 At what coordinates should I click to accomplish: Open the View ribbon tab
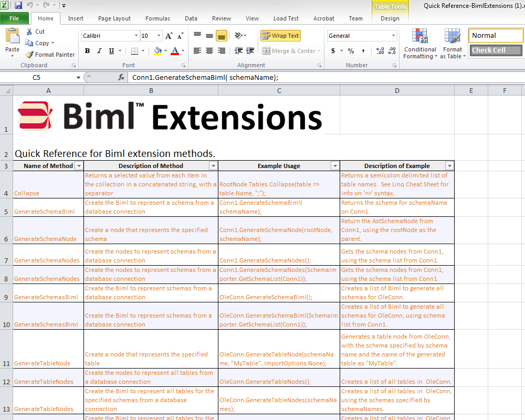pyautogui.click(x=252, y=18)
